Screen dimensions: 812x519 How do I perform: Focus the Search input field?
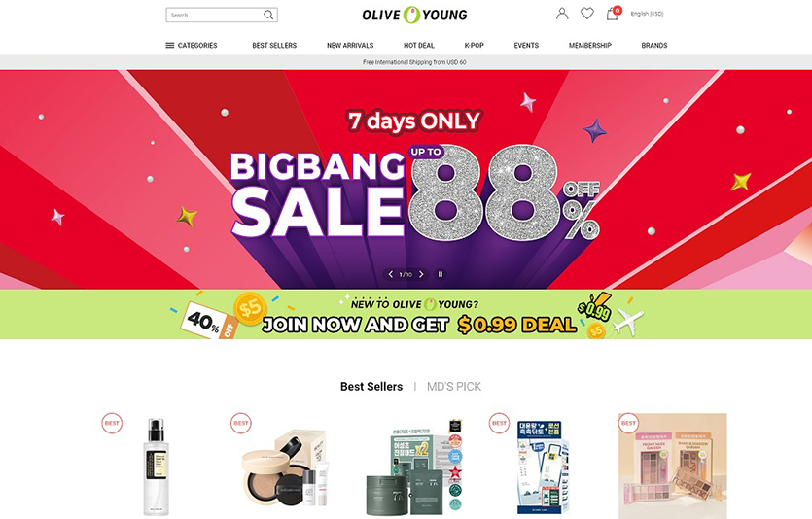[214, 15]
